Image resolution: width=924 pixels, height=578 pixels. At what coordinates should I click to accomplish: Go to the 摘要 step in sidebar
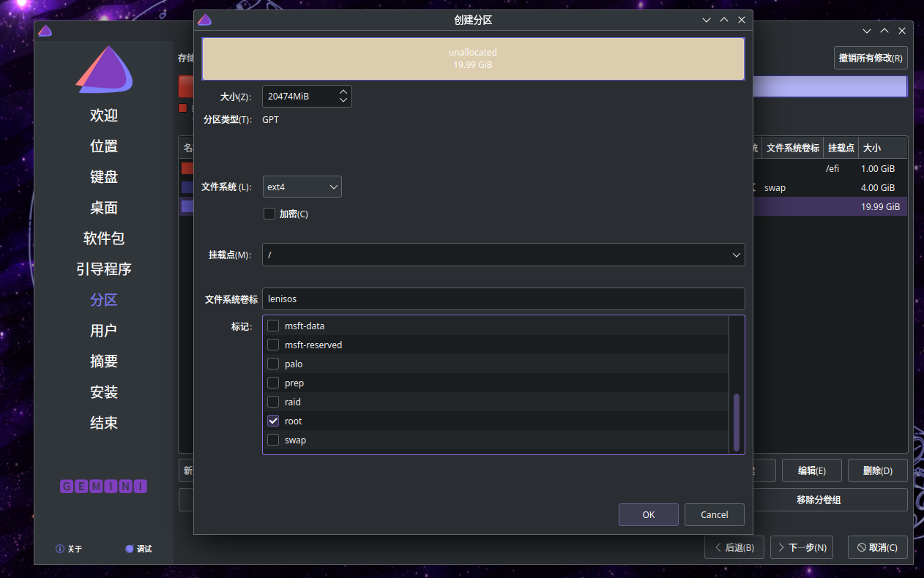(104, 361)
